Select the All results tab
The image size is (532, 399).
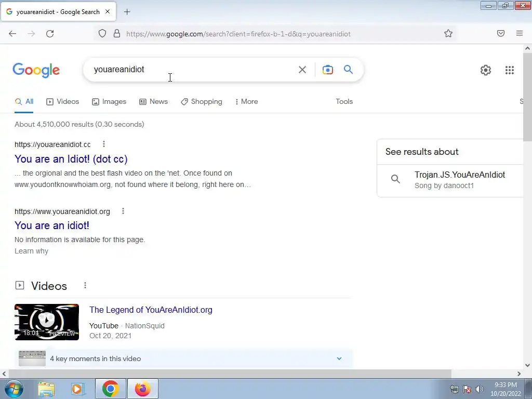pyautogui.click(x=24, y=101)
